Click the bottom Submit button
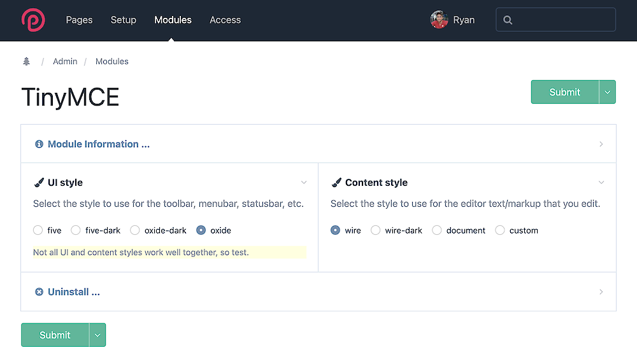 coord(55,335)
